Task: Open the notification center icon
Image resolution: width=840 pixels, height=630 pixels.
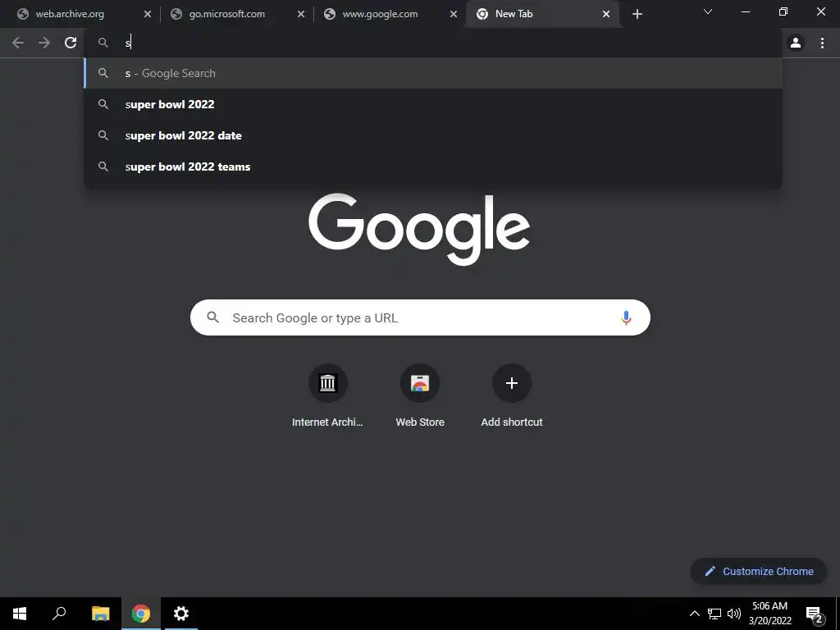Action: coord(814,614)
